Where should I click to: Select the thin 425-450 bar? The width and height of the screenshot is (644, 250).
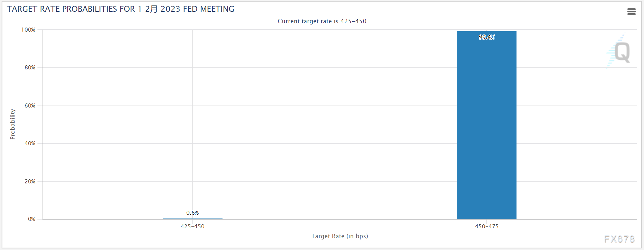(193, 219)
